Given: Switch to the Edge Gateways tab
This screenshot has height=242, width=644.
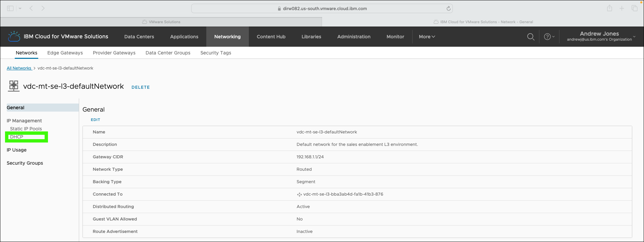Looking at the screenshot, I should pyautogui.click(x=65, y=53).
